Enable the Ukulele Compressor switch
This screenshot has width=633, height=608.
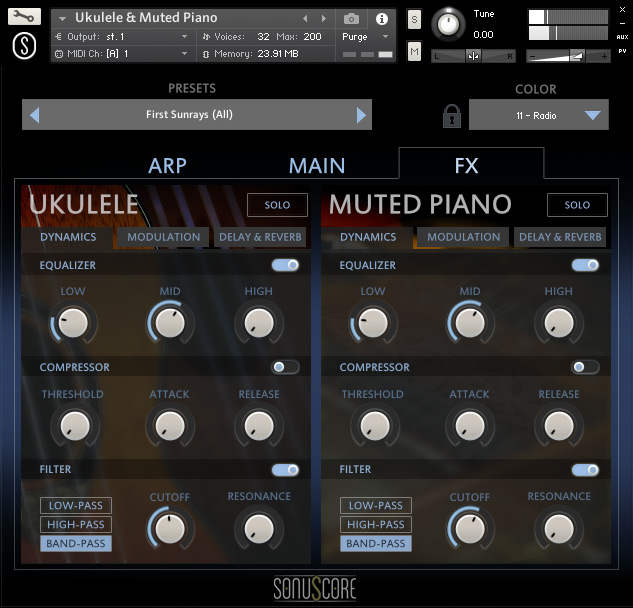point(285,367)
